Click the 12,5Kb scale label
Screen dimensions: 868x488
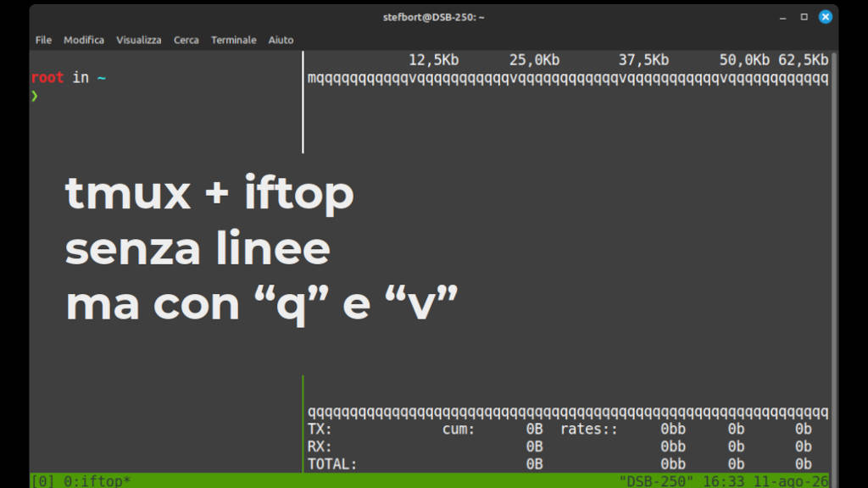coord(433,60)
